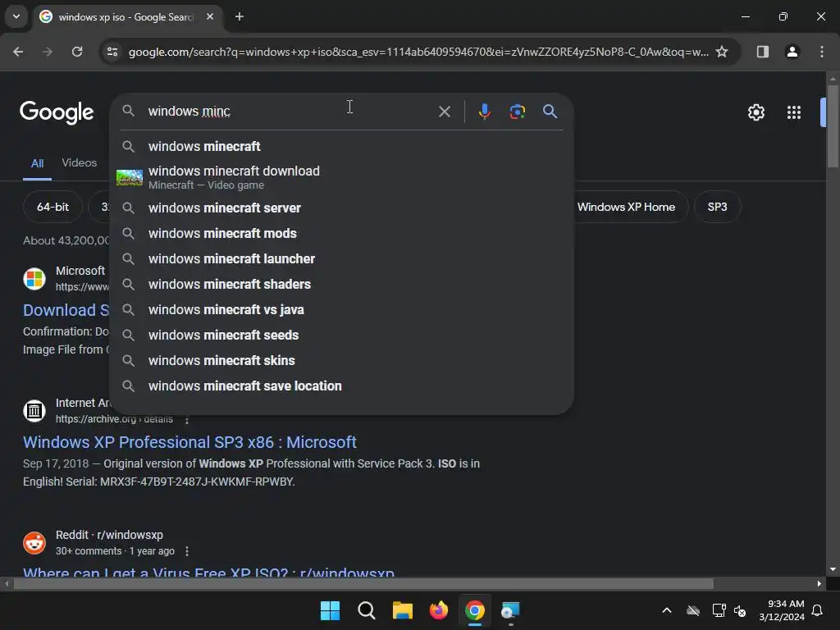840x630 pixels.
Task: Click the horizontal scrollbar right arrow
Action: pos(819,583)
